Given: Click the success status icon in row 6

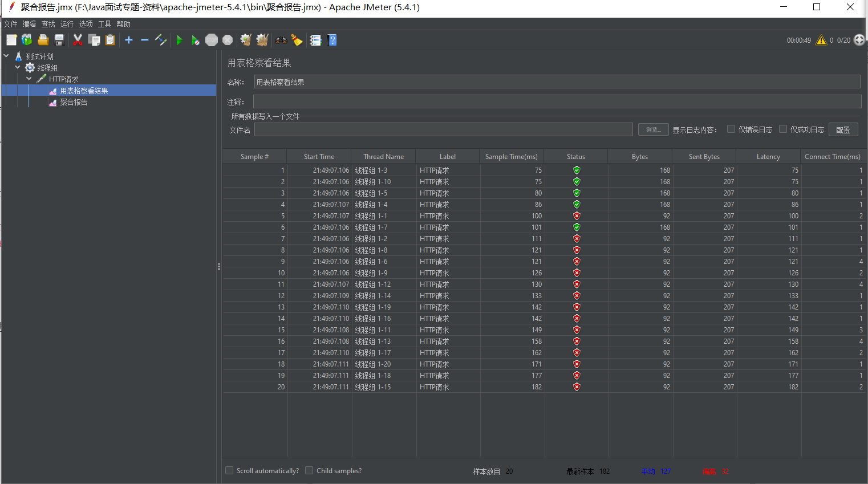Looking at the screenshot, I should 577,227.
